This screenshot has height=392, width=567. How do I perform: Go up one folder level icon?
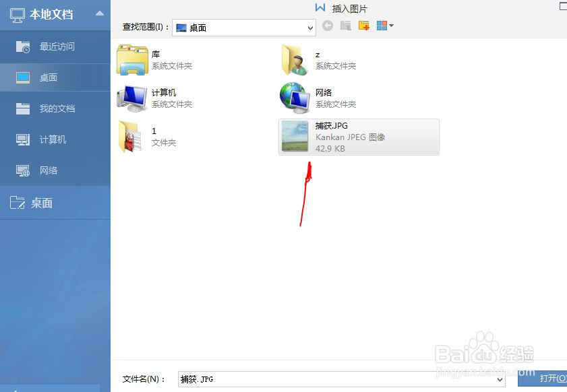click(346, 26)
